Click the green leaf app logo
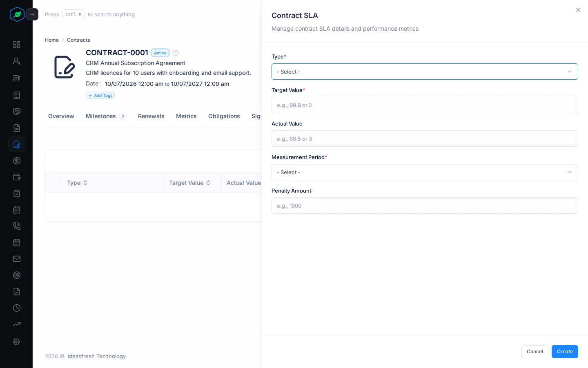The height and width of the screenshot is (368, 588). (17, 14)
